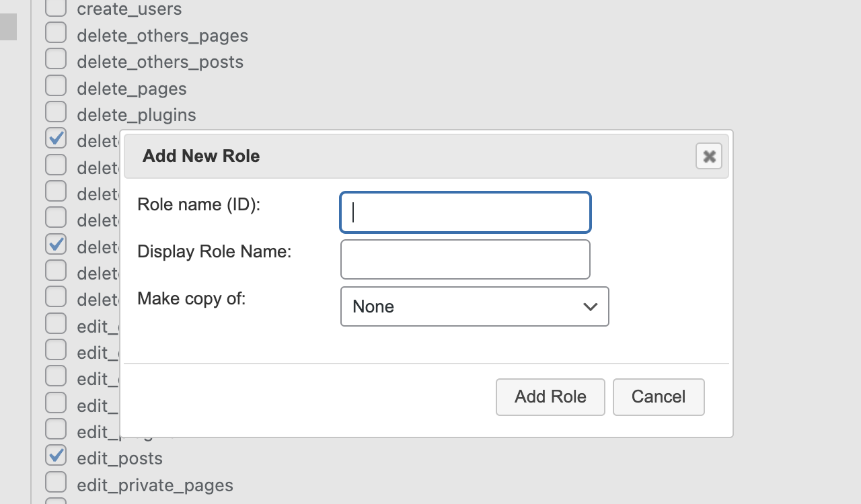Tick the delete_others_pages checkbox

pyautogui.click(x=56, y=33)
